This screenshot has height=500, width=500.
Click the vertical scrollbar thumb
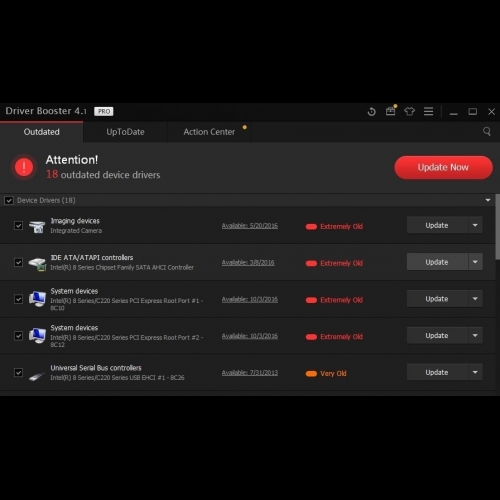coord(497,227)
